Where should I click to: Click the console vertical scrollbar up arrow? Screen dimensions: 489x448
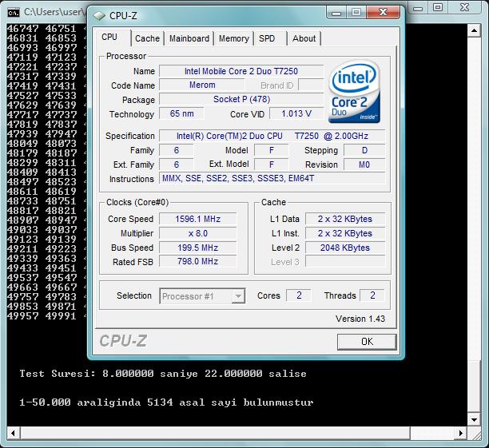474,30
